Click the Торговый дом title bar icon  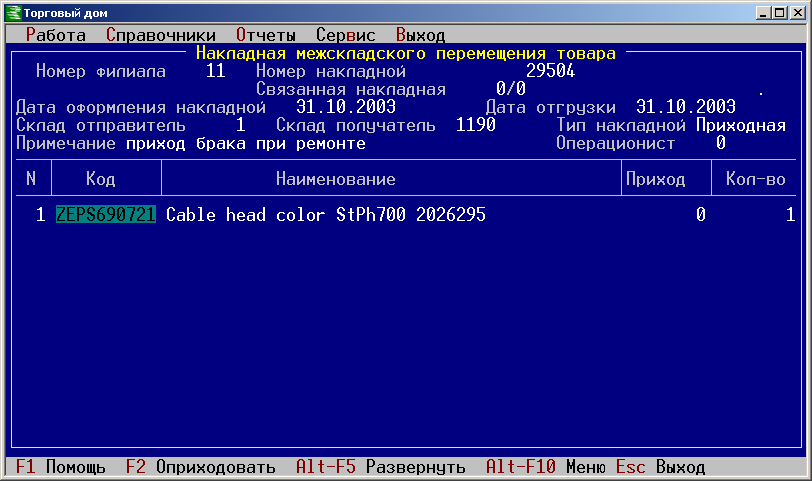(x=13, y=13)
